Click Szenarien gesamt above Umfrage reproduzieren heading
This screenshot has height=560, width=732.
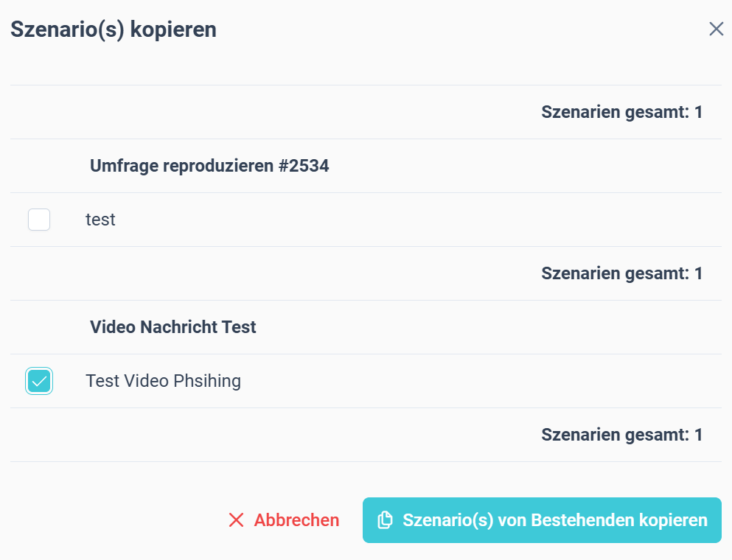622,112
